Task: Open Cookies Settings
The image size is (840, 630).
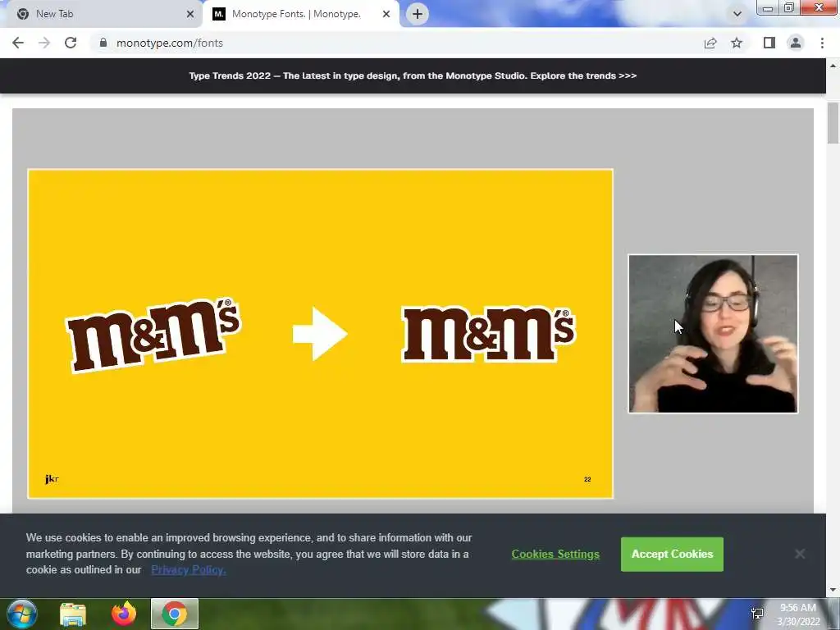Action: click(x=555, y=555)
